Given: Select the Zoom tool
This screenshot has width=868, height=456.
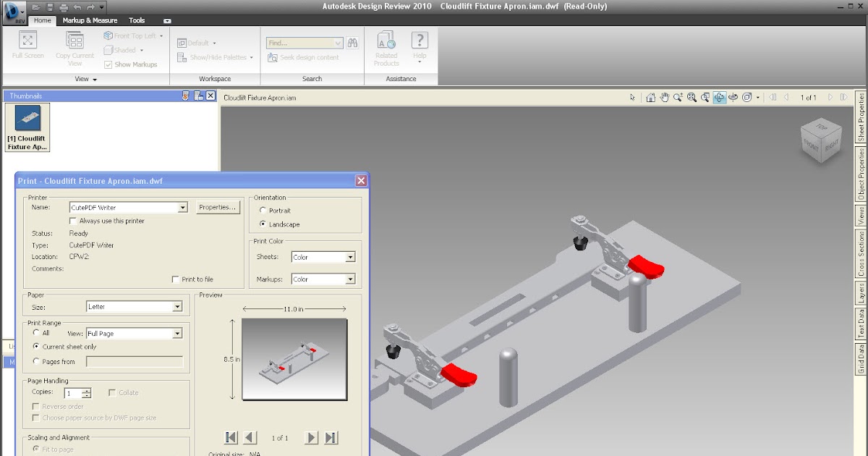Looking at the screenshot, I should pos(678,96).
